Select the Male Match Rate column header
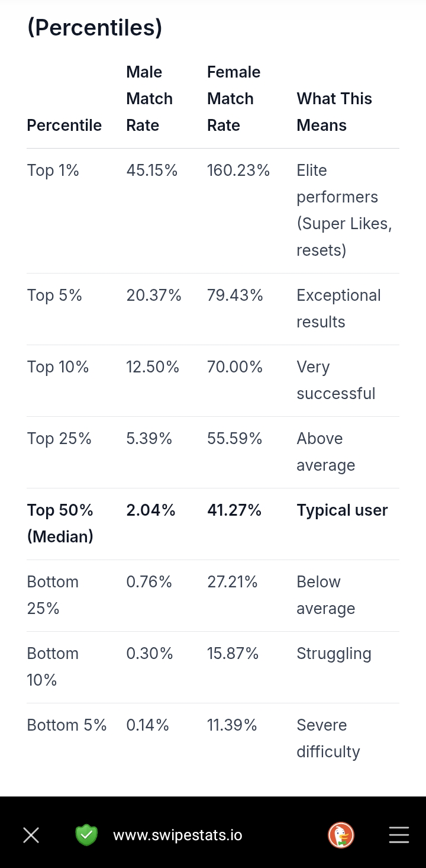Image resolution: width=426 pixels, height=868 pixels. [149, 98]
